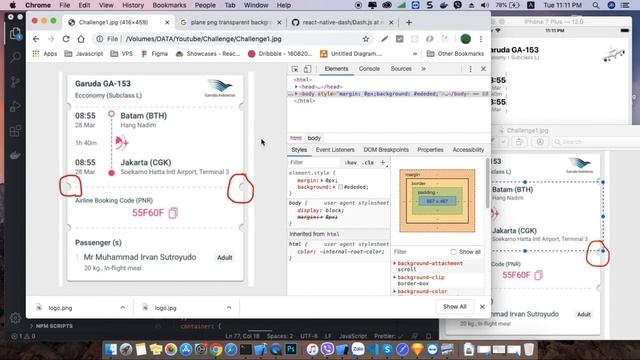Switch to react-native-dash GitHub tab

[x=342, y=22]
